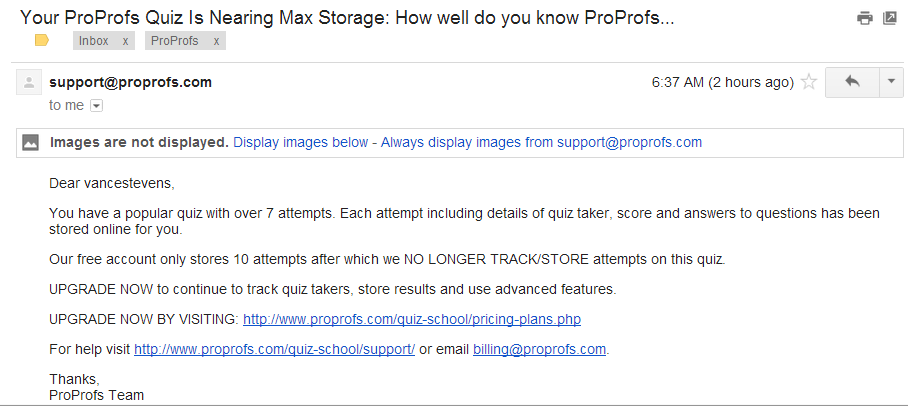Click the yellow importance marker tag icon
Screen dimensions: 908x406
[x=41, y=41]
